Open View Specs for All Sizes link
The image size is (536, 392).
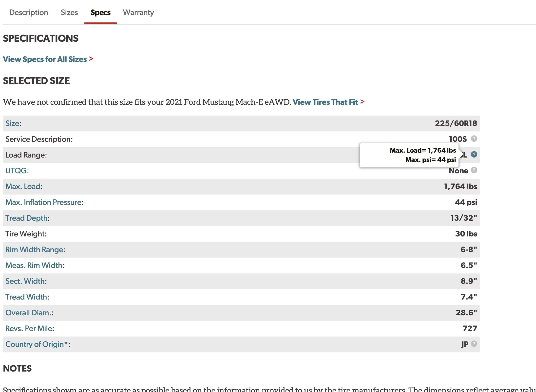click(x=48, y=59)
